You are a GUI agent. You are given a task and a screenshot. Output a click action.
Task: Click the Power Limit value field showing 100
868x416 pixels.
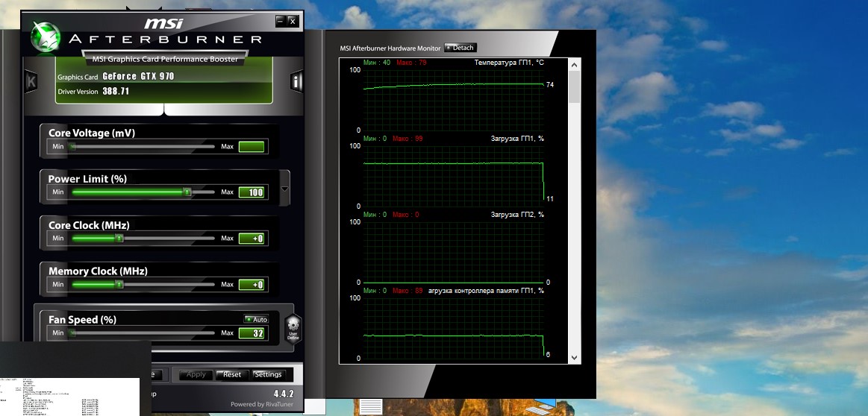point(252,192)
